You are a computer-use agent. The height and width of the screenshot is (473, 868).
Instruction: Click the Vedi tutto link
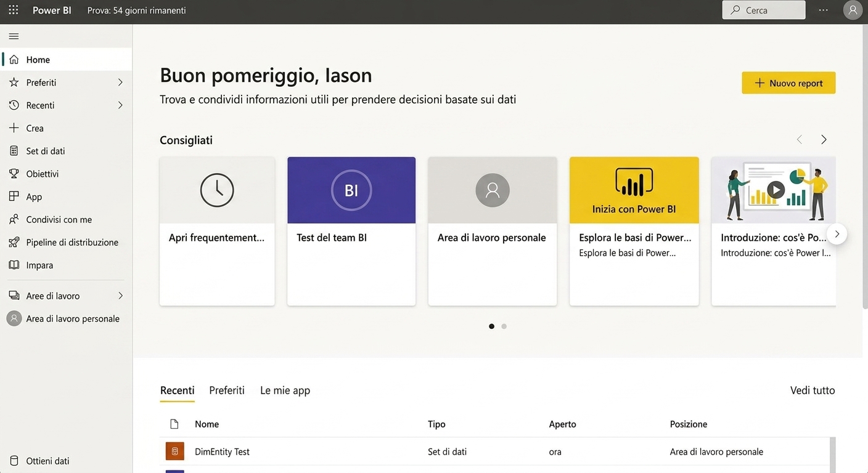[x=813, y=390]
